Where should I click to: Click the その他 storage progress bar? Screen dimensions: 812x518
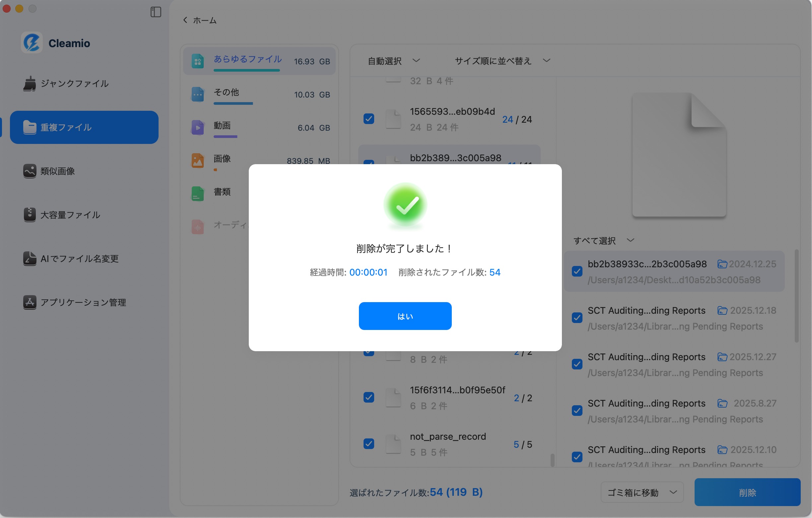pyautogui.click(x=233, y=104)
